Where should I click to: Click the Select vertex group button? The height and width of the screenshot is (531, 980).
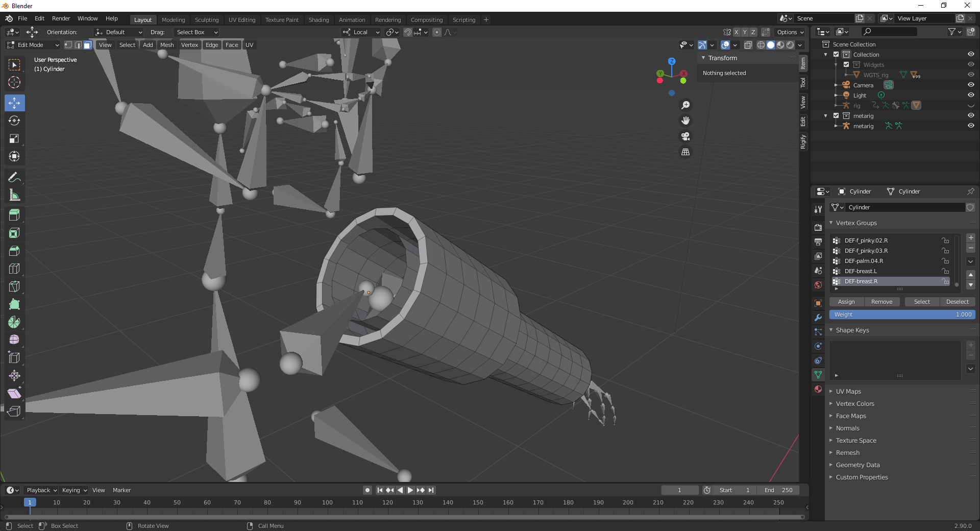[x=922, y=302]
